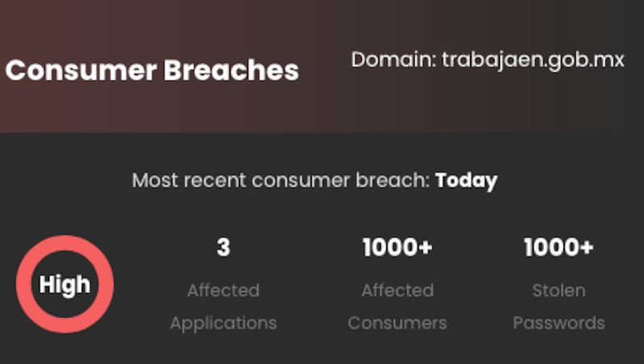
Task: Click the word 'Consumer' in the title
Action: pos(81,71)
